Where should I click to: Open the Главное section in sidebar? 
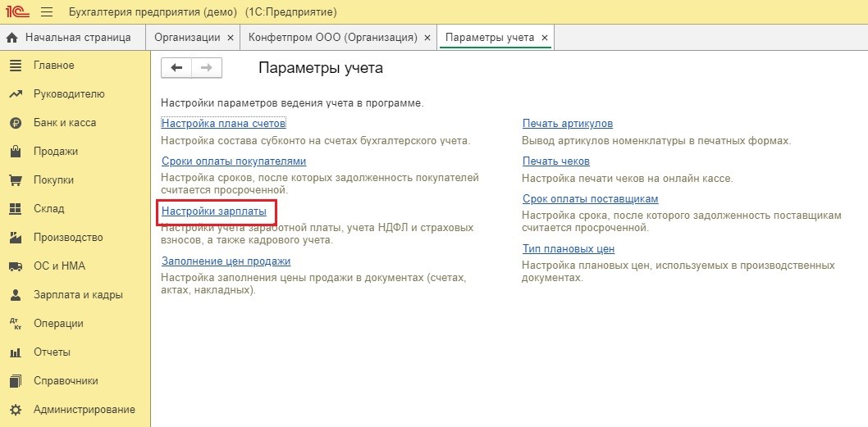point(54,66)
